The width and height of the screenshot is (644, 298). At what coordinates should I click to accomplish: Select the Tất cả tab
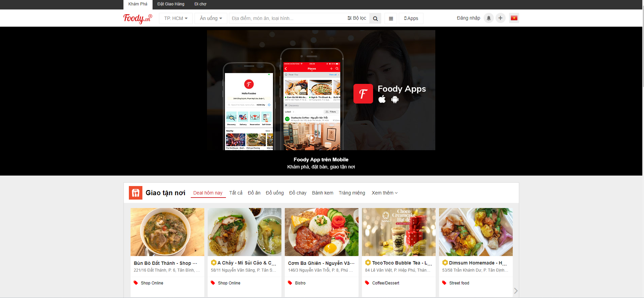(236, 193)
